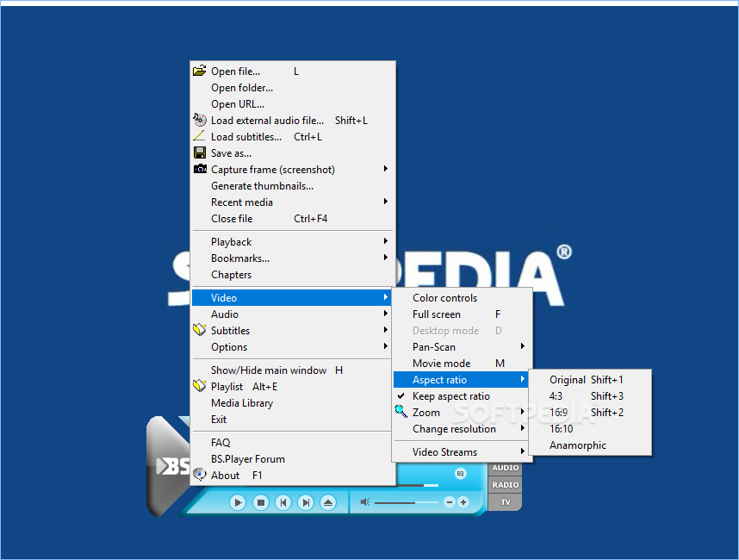The height and width of the screenshot is (560, 739).
Task: Open Media Library from the menu
Action: (x=292, y=403)
